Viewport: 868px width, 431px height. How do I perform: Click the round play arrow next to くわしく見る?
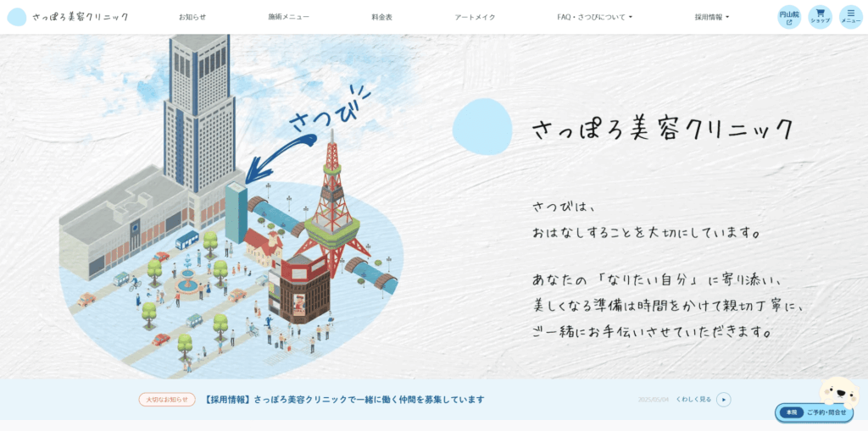[723, 400]
